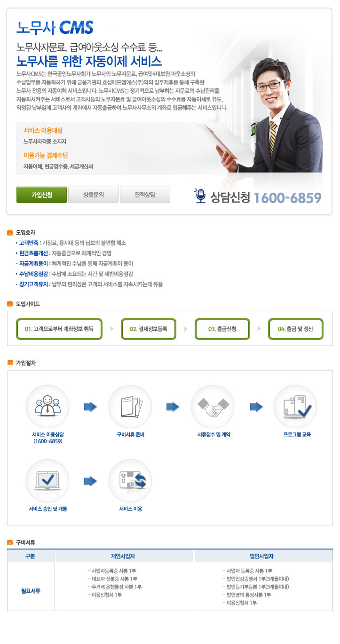
Task: Click the orange arrow icon beside 도입효과
Action: point(10,232)
